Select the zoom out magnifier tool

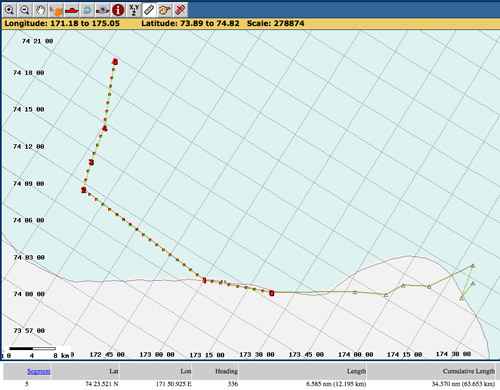(25, 10)
